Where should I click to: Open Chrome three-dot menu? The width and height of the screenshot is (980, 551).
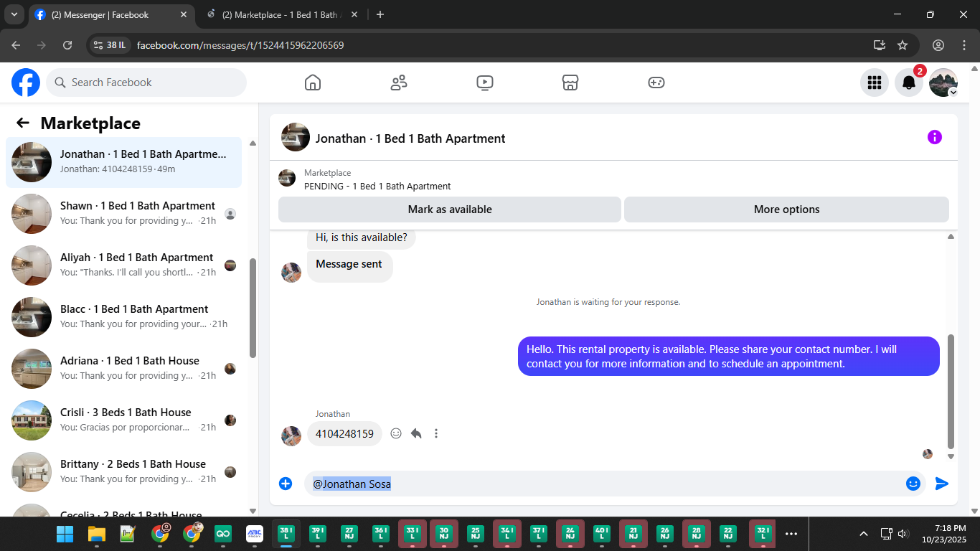pyautogui.click(x=964, y=44)
